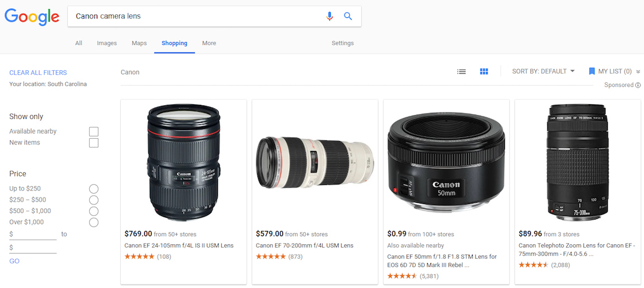
Task: Expand the My List chevron
Action: click(638, 72)
